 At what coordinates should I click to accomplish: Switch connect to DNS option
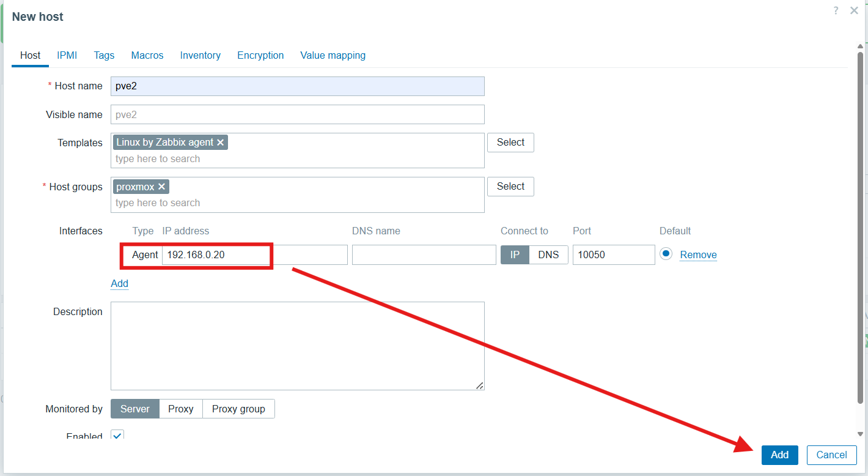point(548,255)
